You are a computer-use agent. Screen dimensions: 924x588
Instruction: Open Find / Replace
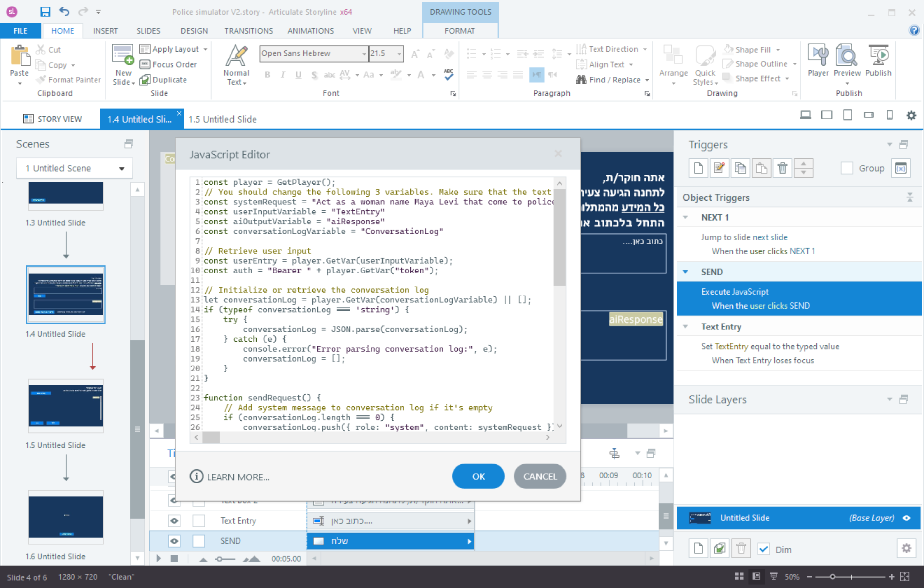coord(612,80)
